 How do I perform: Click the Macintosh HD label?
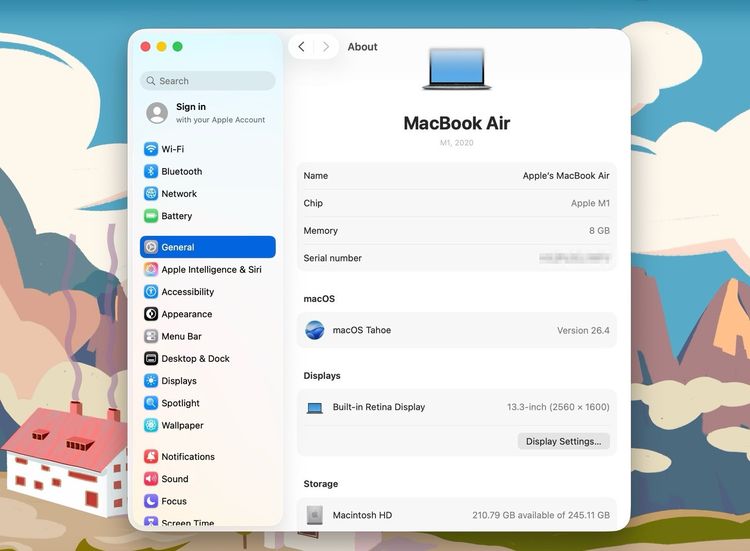(x=362, y=515)
